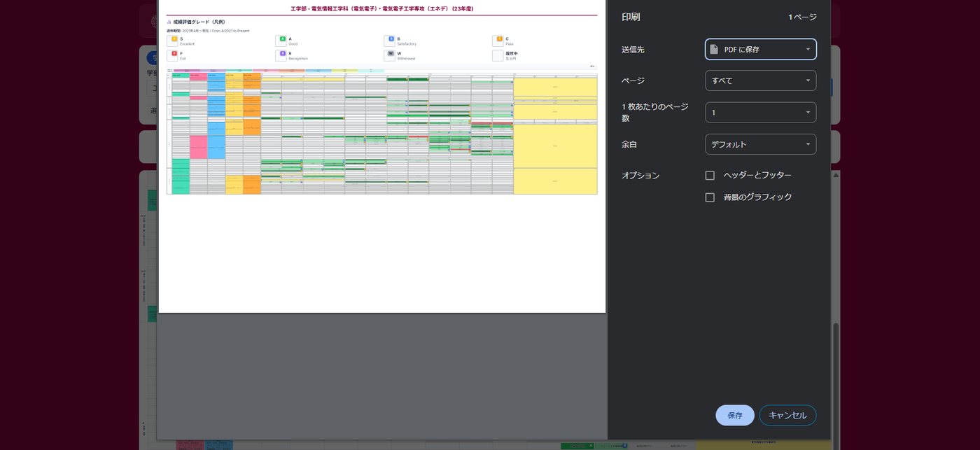Click the Recognition legend label
Screen dimensions: 980x450
coord(298,59)
